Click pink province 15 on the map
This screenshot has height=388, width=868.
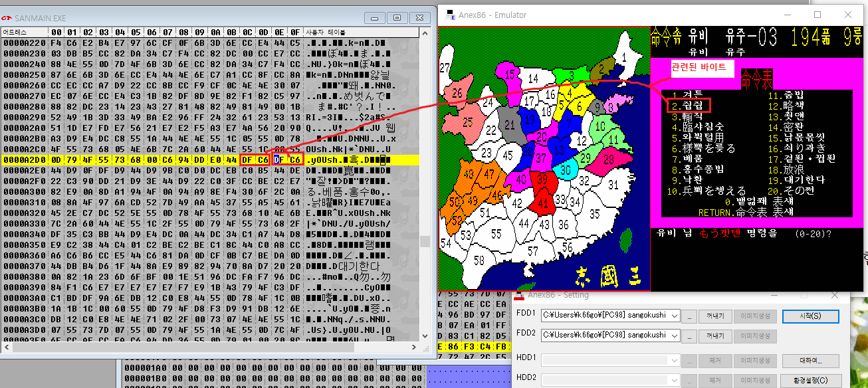tap(510, 74)
